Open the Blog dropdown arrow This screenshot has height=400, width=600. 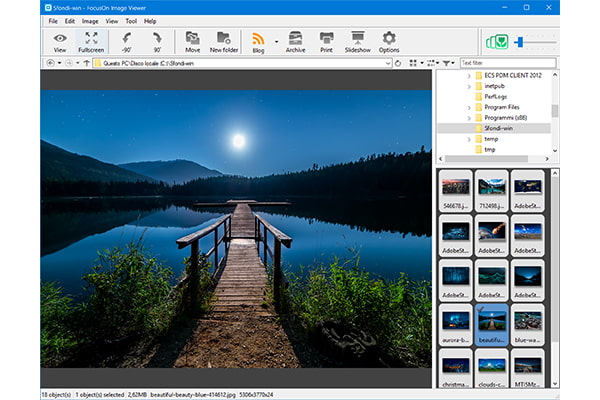[277, 41]
